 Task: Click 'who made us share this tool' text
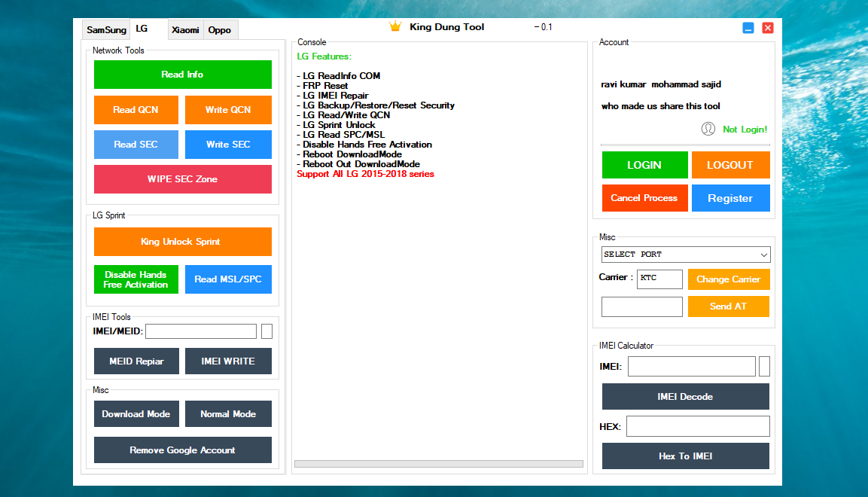coord(661,106)
